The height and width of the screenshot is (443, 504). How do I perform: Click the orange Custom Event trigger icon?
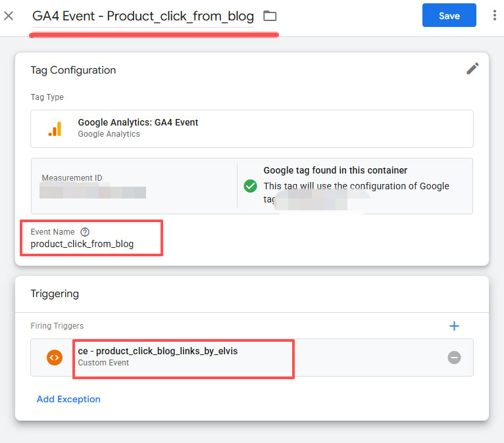[55, 358]
